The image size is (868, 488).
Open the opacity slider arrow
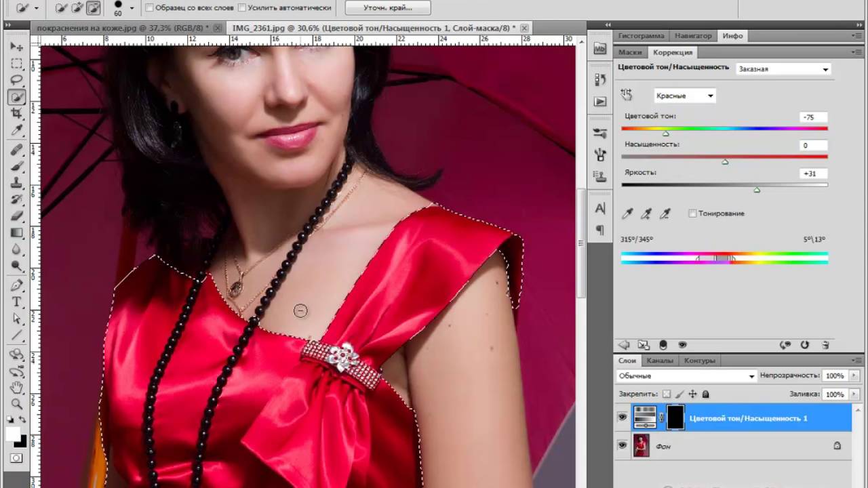coord(854,375)
